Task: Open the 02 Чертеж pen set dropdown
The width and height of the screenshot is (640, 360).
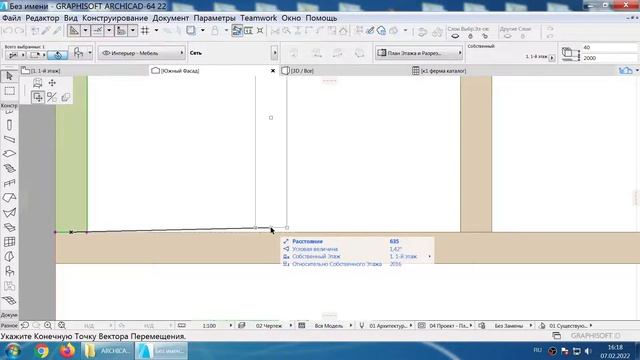Action: click(291, 326)
